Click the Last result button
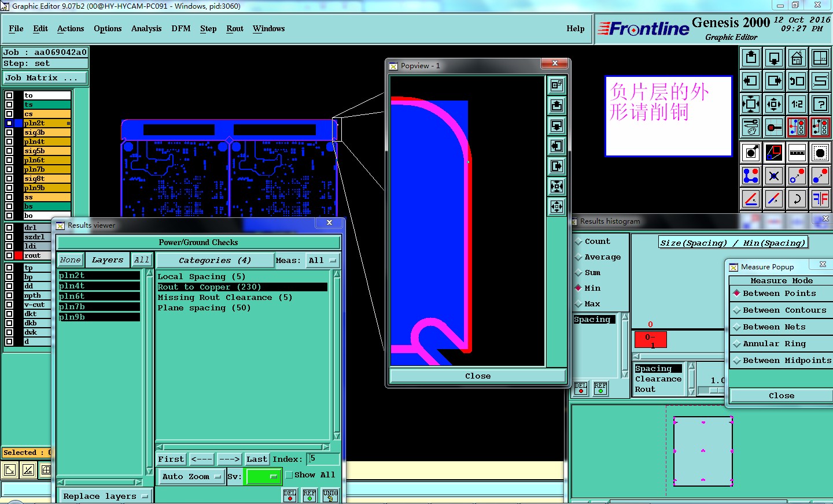The image size is (833, 504). pyautogui.click(x=257, y=459)
